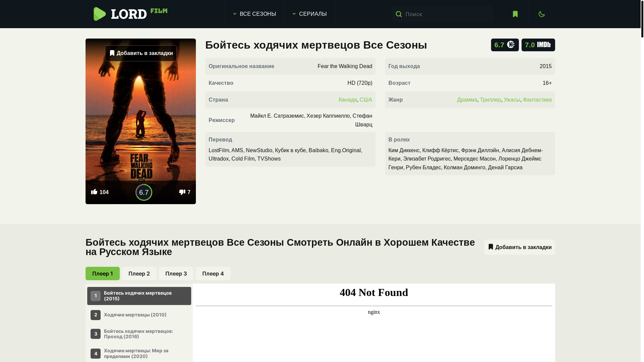Image resolution: width=644 pixels, height=362 pixels.
Task: Select Ходячие мертвецы (2010) in playlist
Action: (x=139, y=315)
